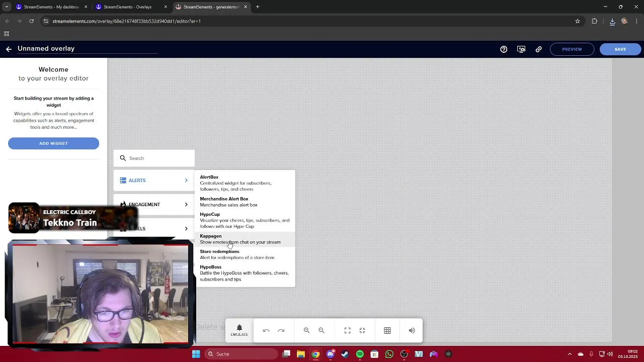This screenshot has width=644, height=362.
Task: Click the search magnifier in widget menu
Action: pos(123,158)
